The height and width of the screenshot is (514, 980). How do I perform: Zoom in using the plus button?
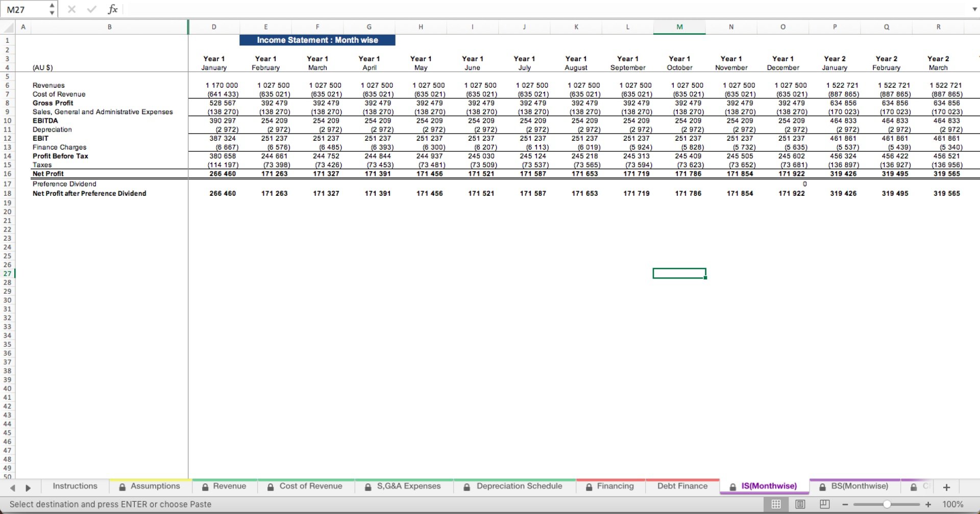(x=928, y=505)
